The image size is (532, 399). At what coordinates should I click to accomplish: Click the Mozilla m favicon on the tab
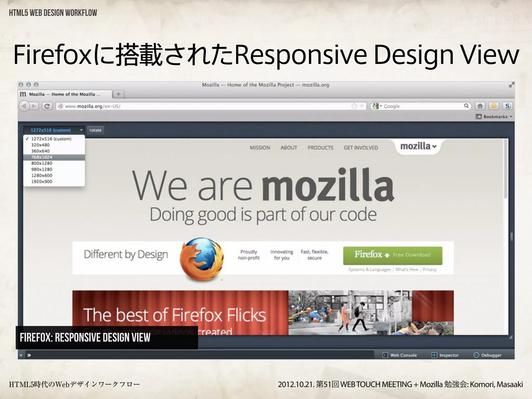point(23,94)
